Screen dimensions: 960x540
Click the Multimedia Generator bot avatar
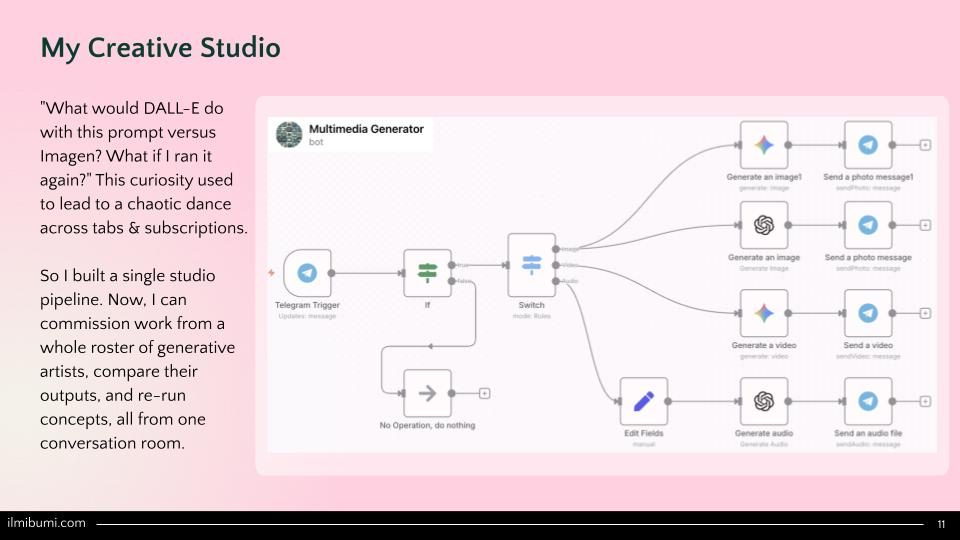(x=289, y=135)
